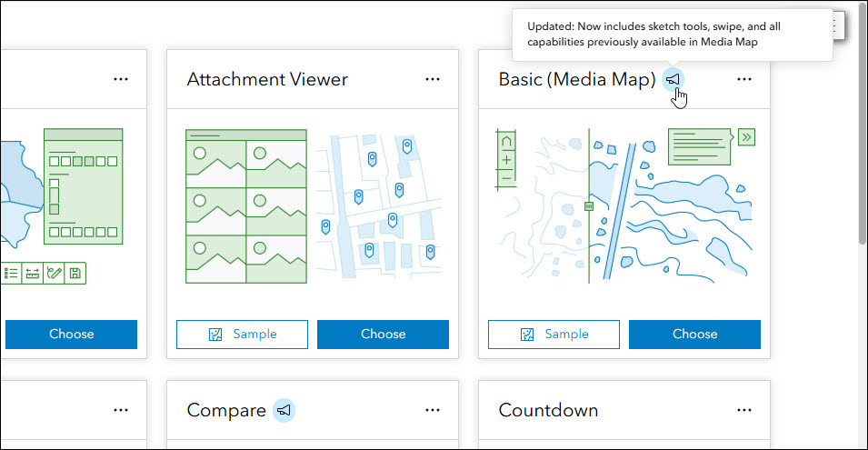Click the Basic (Media Map) preview illustration
This screenshot has width=868, height=450.
coord(624,207)
